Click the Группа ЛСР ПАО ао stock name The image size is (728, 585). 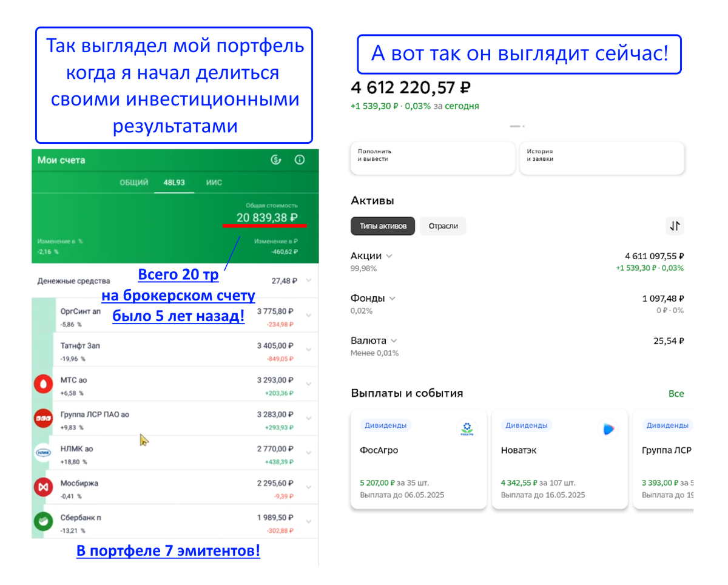(95, 414)
